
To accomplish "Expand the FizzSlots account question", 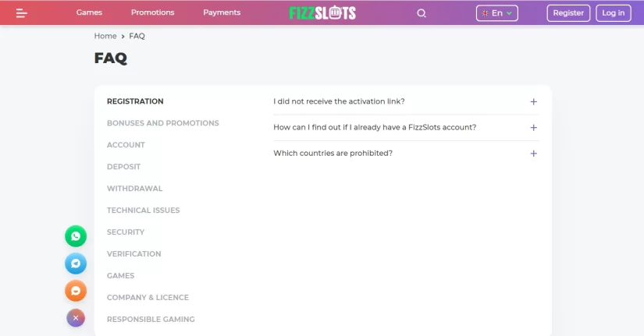I will [406, 127].
